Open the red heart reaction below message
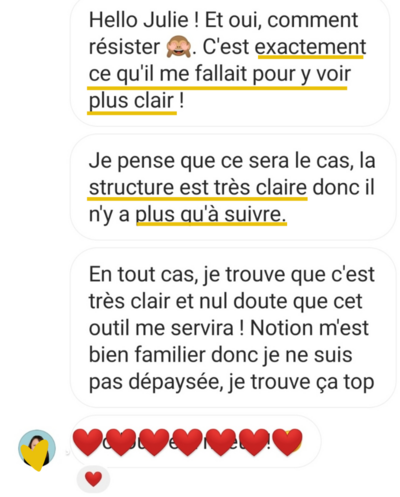The width and height of the screenshot is (400, 497). [x=93, y=479]
